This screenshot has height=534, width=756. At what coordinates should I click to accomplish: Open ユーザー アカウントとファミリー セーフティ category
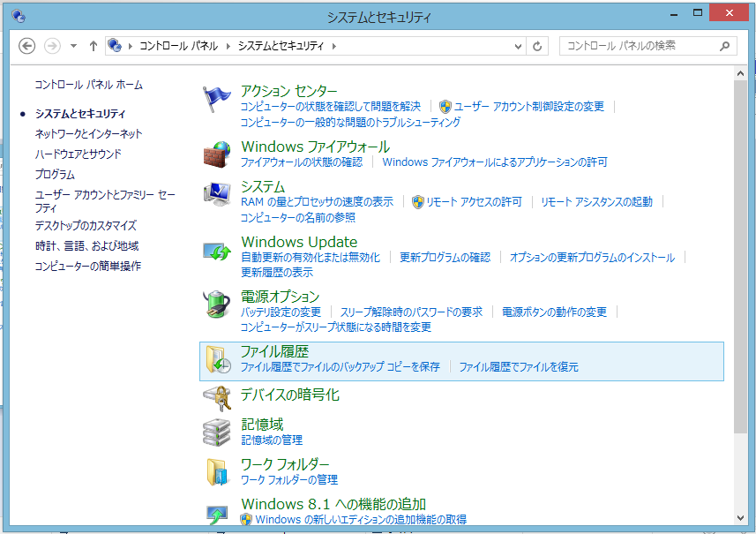(x=105, y=201)
